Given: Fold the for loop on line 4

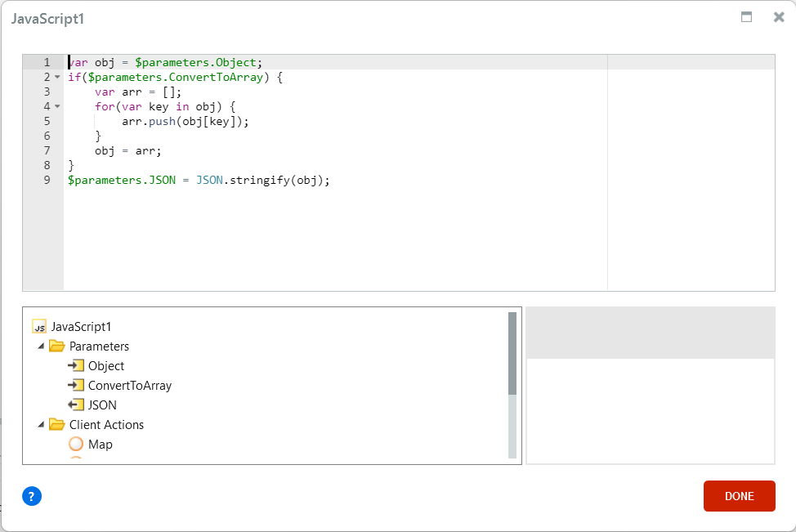Looking at the screenshot, I should click(x=56, y=106).
